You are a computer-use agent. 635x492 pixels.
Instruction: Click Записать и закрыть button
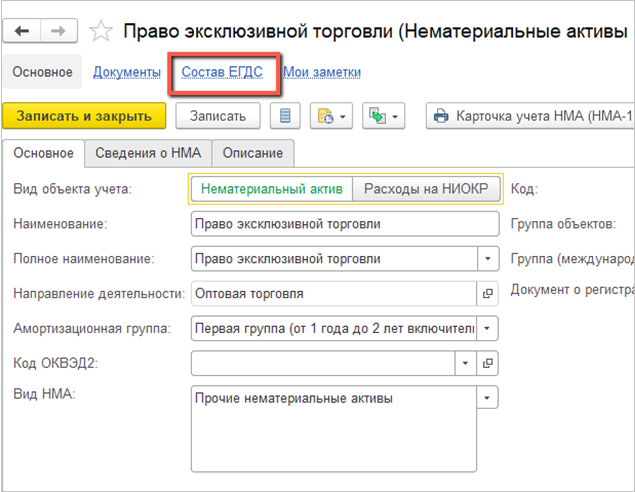pyautogui.click(x=83, y=116)
